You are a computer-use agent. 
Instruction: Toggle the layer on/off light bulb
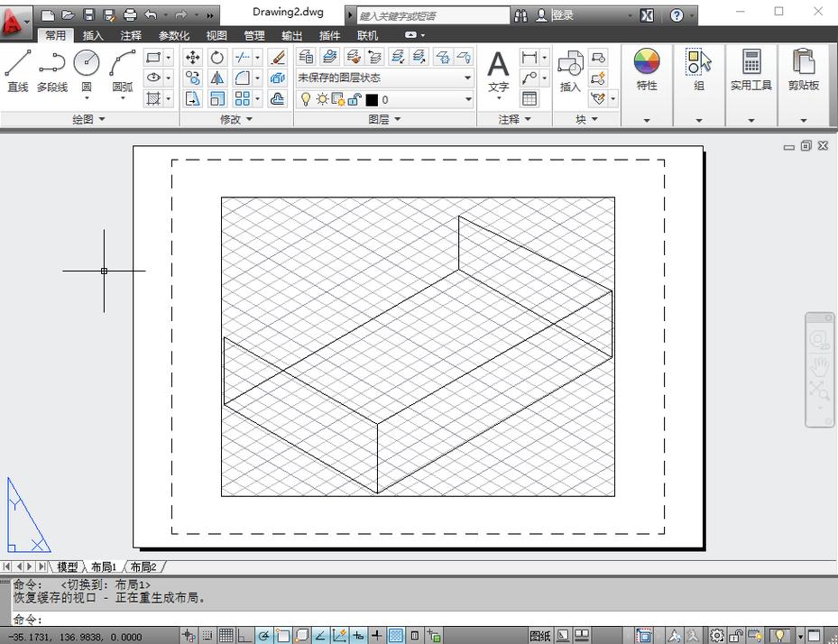pyautogui.click(x=306, y=99)
